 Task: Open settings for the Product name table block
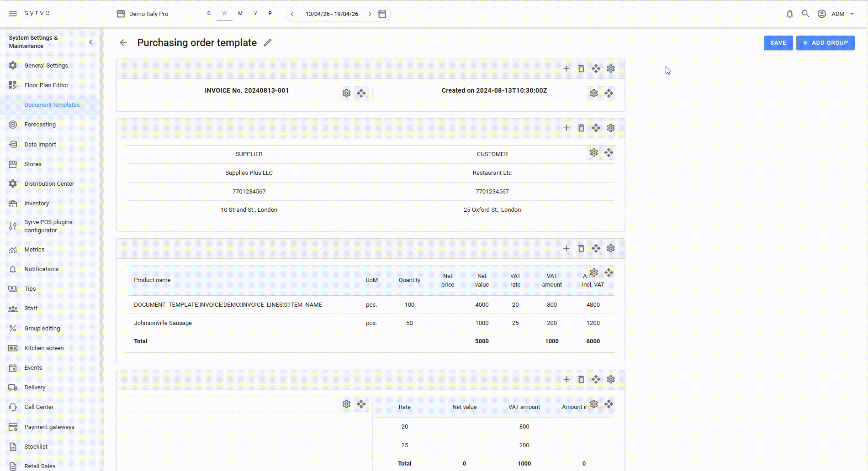click(593, 272)
